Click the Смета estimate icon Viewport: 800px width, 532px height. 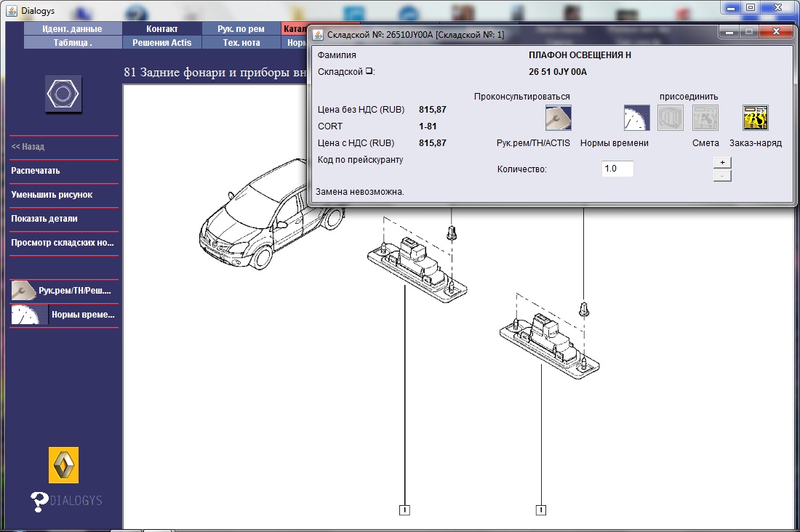pos(705,118)
